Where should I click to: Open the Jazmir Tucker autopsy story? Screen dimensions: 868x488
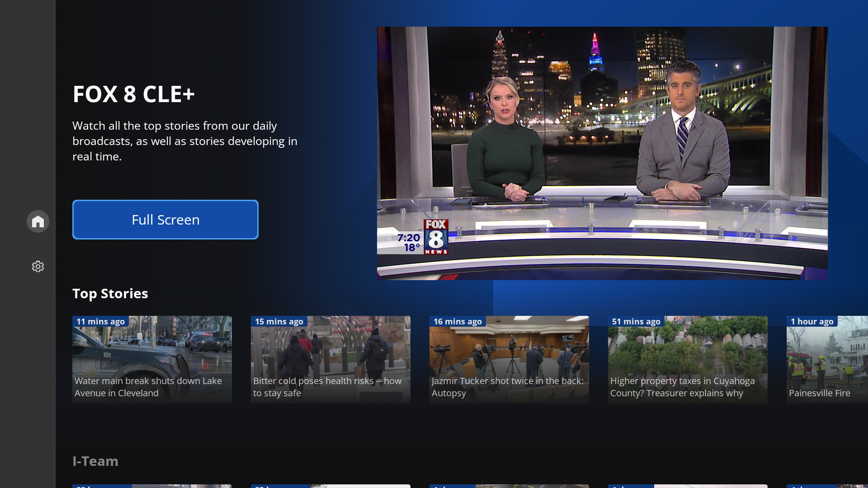(x=509, y=359)
